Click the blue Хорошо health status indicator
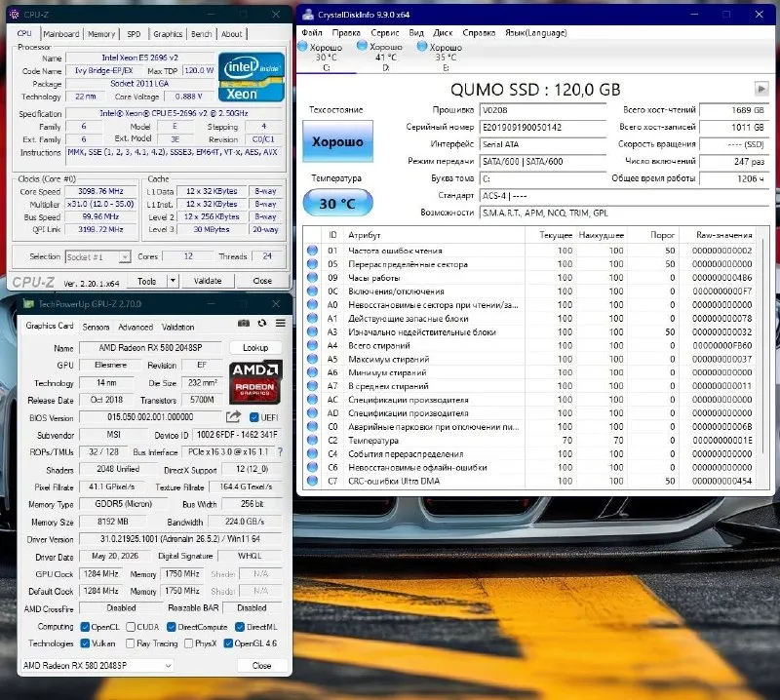This screenshot has width=780, height=700. tap(337, 141)
